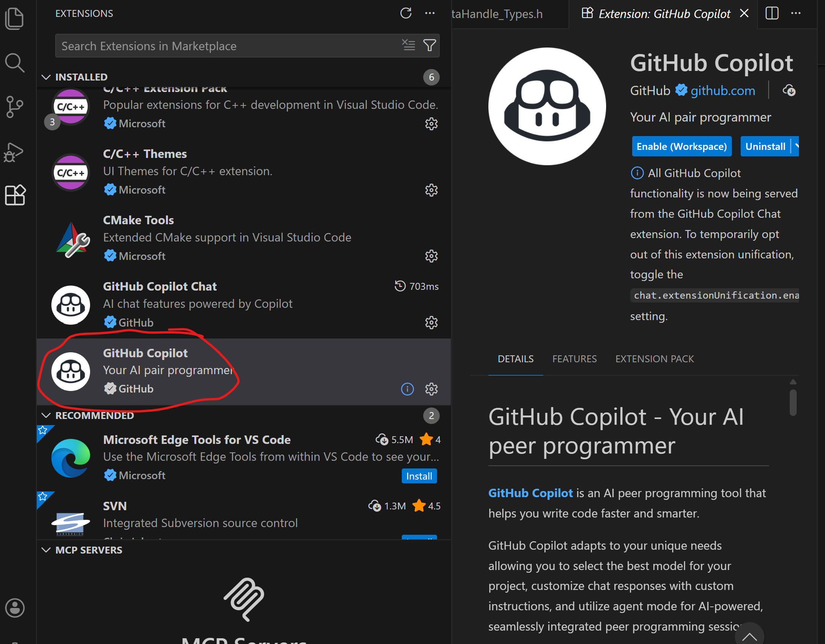Open the filter extensions funnel icon
Viewport: 825px width, 644px height.
(x=429, y=46)
